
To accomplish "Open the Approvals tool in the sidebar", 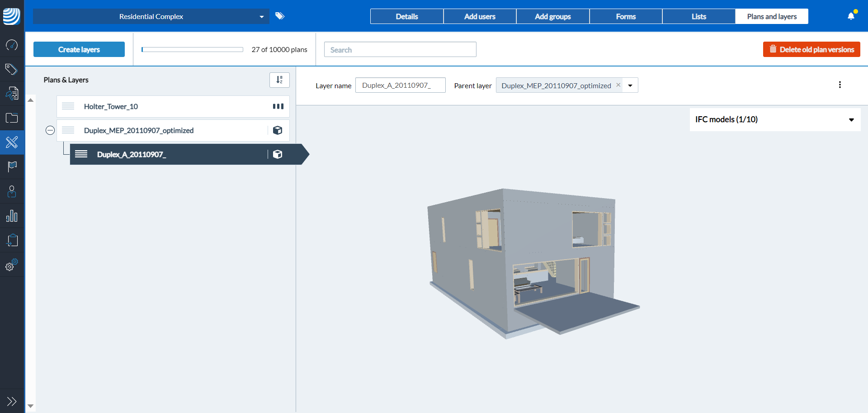I will coord(12,93).
